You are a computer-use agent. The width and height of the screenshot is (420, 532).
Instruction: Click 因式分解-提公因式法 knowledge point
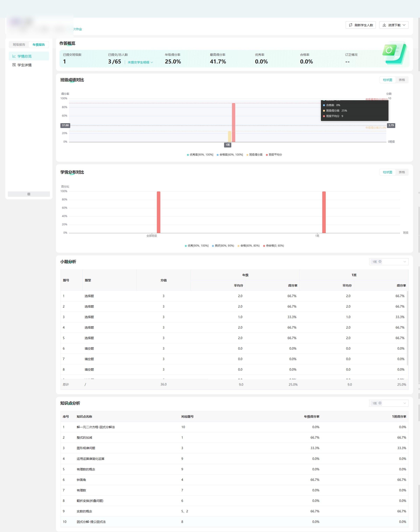click(x=91, y=522)
